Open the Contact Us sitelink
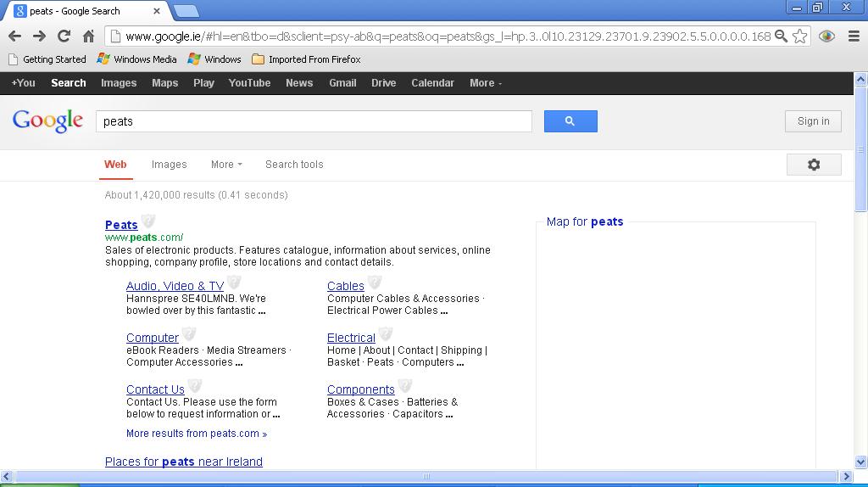Viewport: 868px width, 487px height. (155, 389)
